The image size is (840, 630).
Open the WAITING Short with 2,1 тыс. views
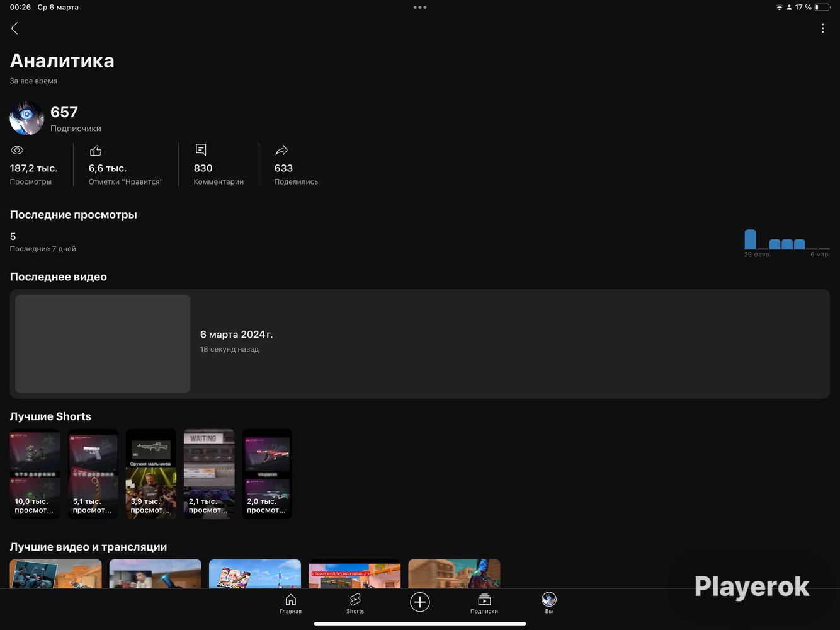pos(209,474)
